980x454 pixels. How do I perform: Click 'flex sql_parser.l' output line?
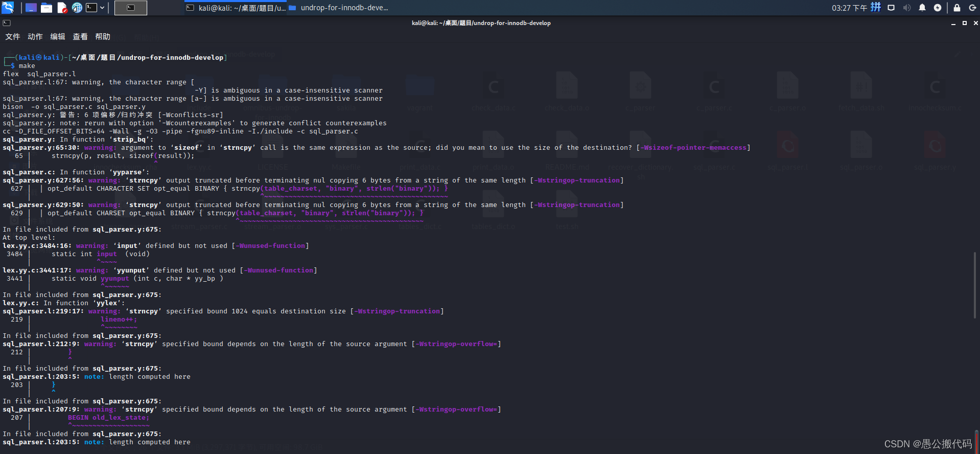click(39, 74)
